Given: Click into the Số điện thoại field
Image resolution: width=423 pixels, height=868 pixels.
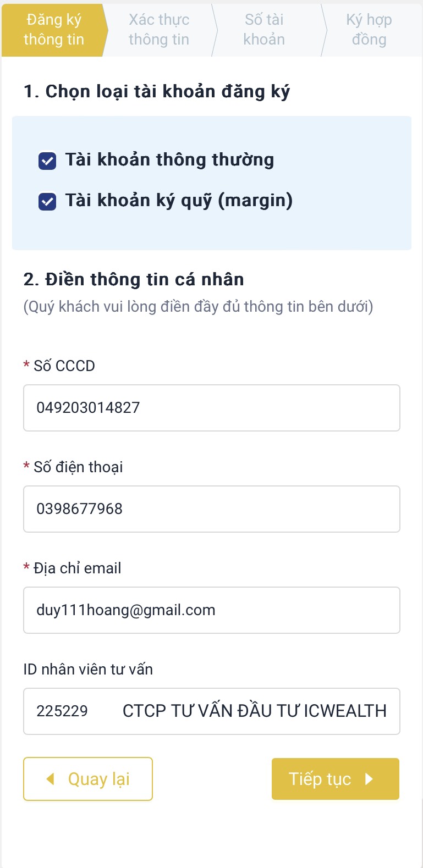Looking at the screenshot, I should [x=212, y=509].
